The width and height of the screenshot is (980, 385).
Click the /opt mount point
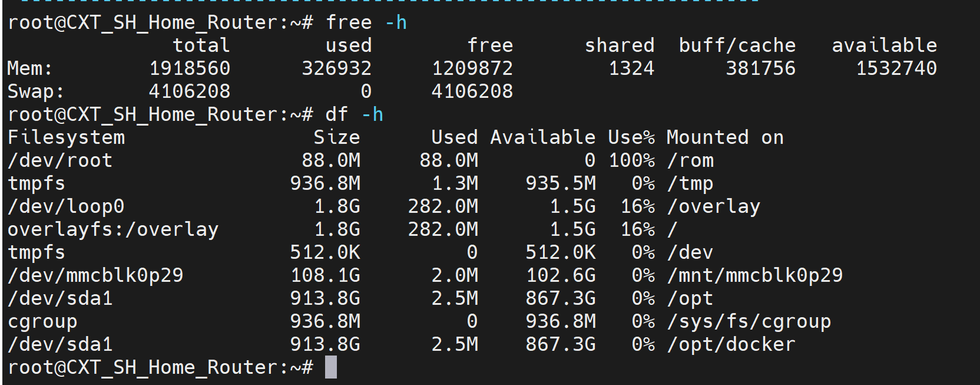click(x=690, y=298)
